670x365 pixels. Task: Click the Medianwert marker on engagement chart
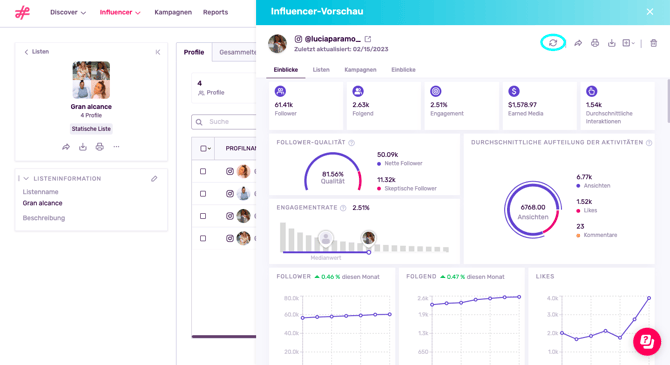pos(326,238)
